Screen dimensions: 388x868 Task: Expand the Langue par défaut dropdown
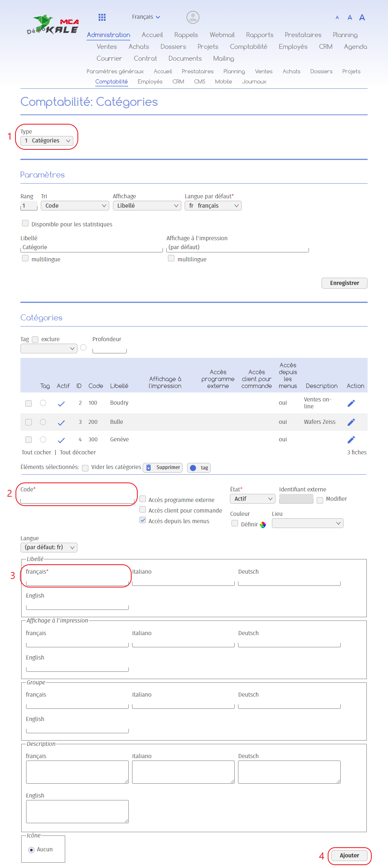pos(213,206)
